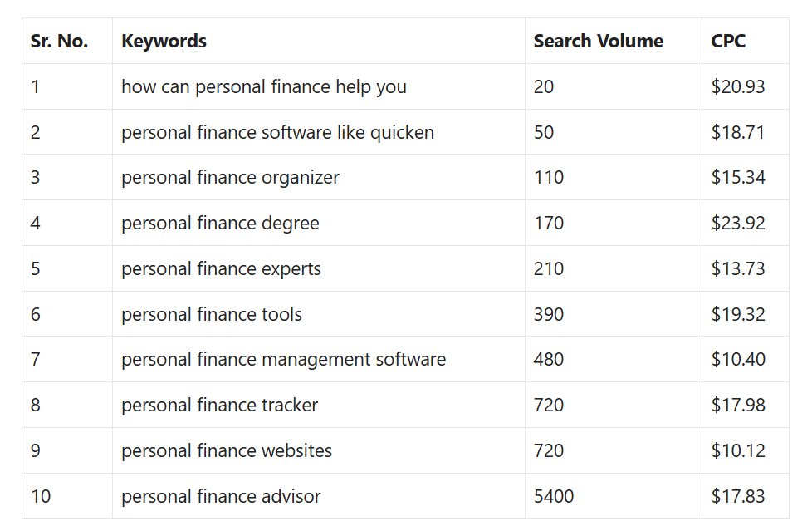The height and width of the screenshot is (531, 812).
Task: Select the 'personal finance tools' row keyword
Action: (x=211, y=314)
